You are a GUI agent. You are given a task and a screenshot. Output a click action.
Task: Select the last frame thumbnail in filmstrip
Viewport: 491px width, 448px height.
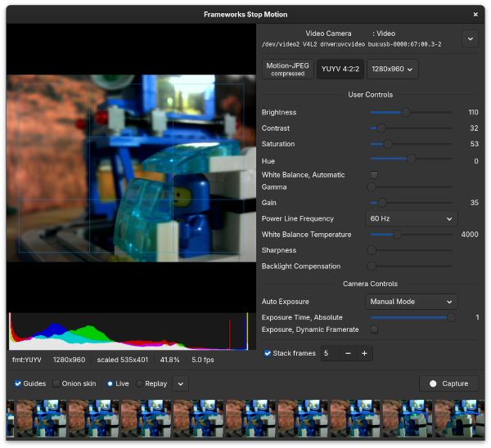[460, 419]
